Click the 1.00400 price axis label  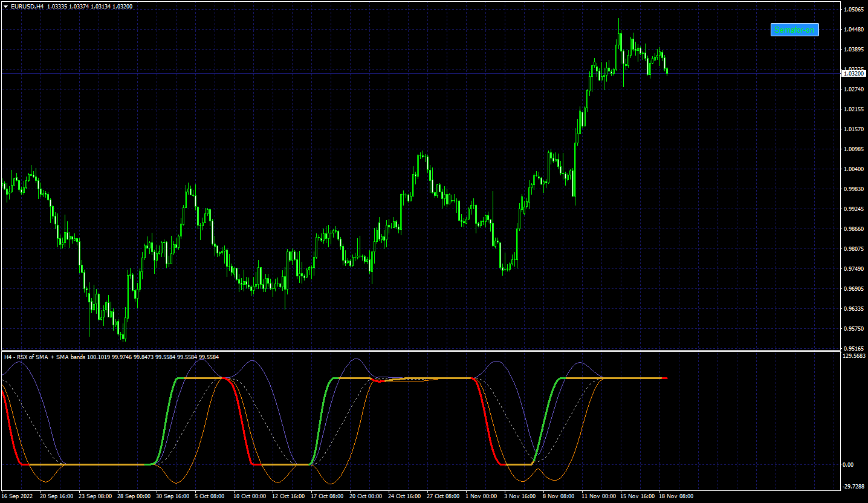[x=853, y=169]
